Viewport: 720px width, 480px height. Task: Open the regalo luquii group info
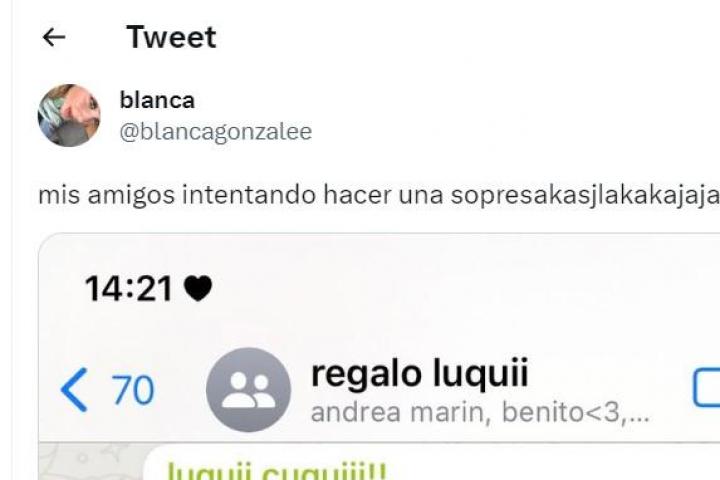(420, 373)
